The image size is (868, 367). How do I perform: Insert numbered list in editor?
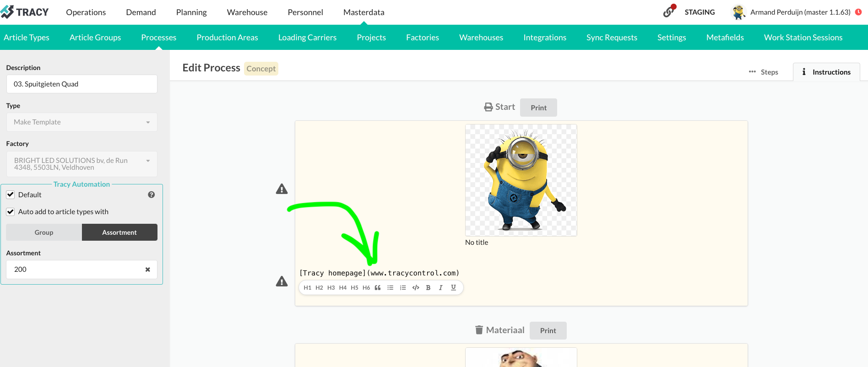[x=403, y=288]
